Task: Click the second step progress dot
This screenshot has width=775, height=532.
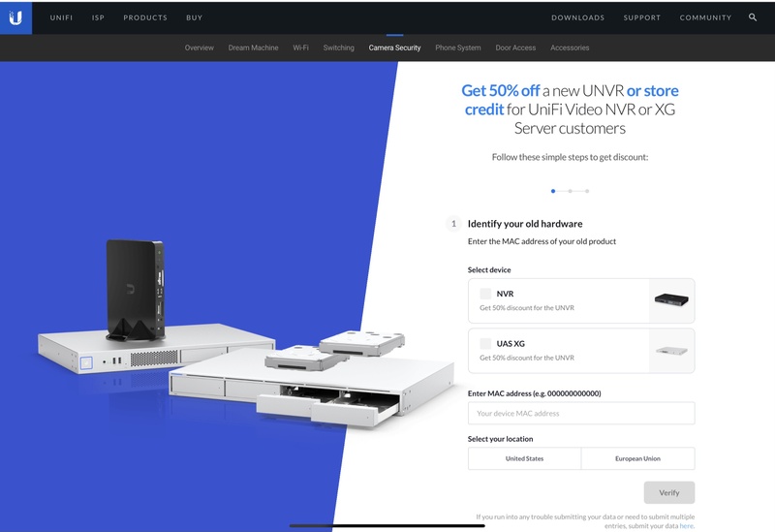Action: (570, 191)
